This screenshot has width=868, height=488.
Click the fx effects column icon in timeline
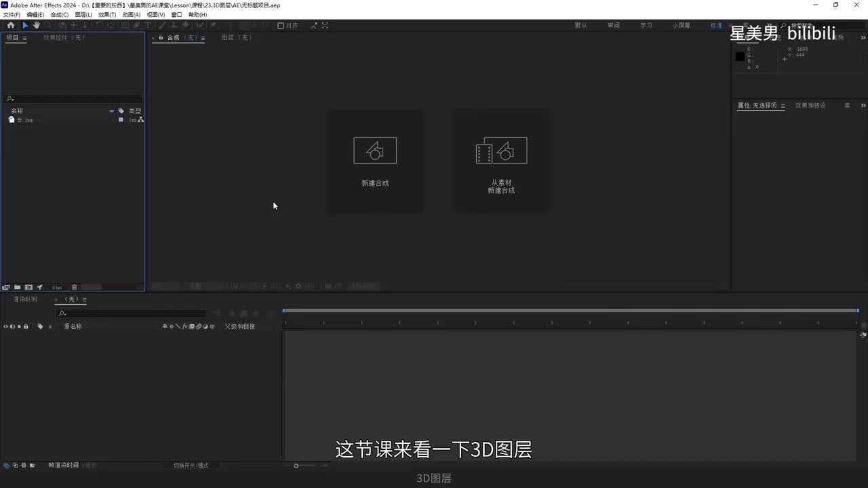click(x=185, y=327)
